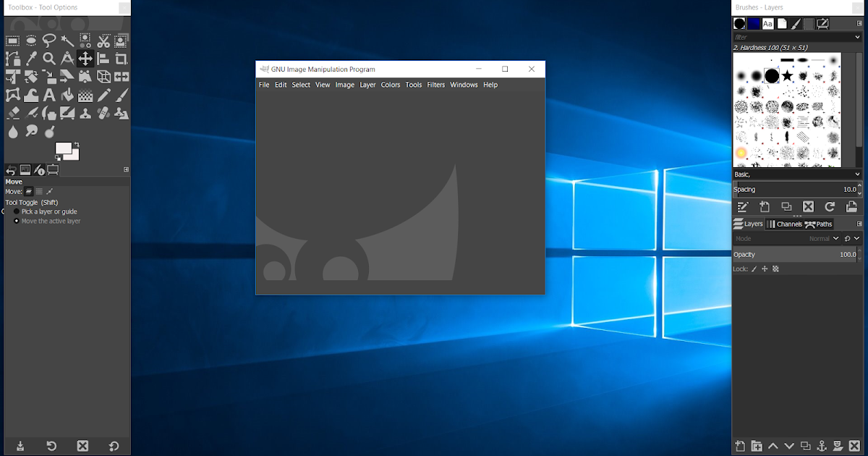Pick the Color Picker tool

pyautogui.click(x=30, y=59)
